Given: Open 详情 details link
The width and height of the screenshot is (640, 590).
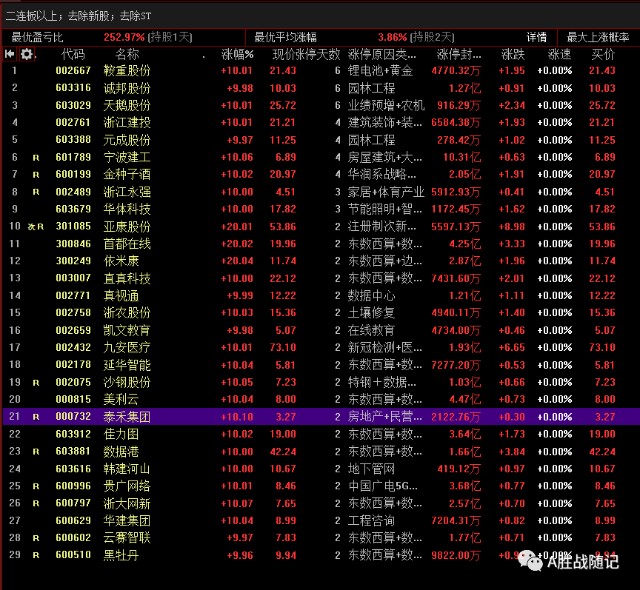Looking at the screenshot, I should (536, 38).
